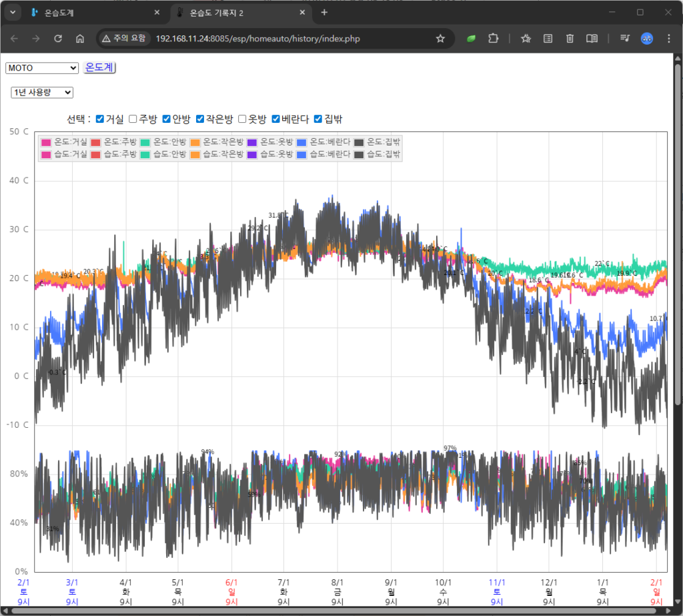Enable the 주방 checkbox
The width and height of the screenshot is (683, 616).
tap(133, 119)
